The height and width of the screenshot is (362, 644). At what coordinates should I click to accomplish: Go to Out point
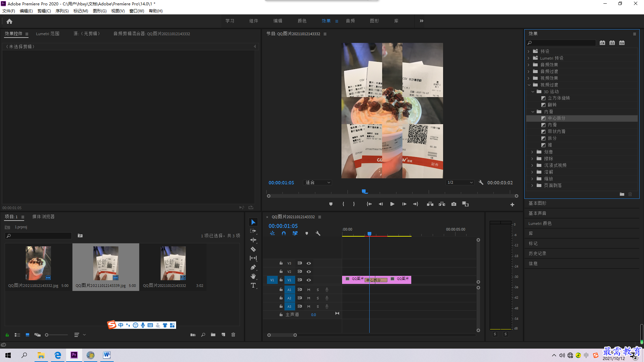[x=416, y=204]
